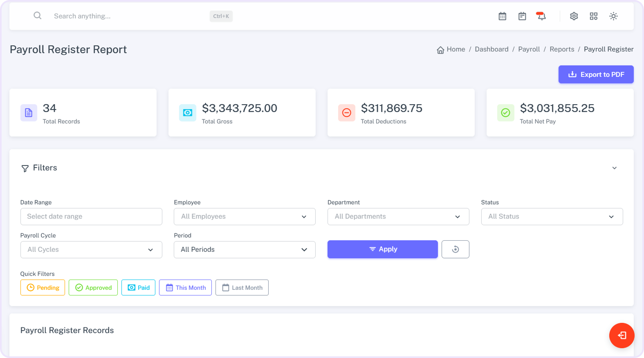The width and height of the screenshot is (644, 358).
Task: Click the red floating logout button
Action: pos(622,336)
